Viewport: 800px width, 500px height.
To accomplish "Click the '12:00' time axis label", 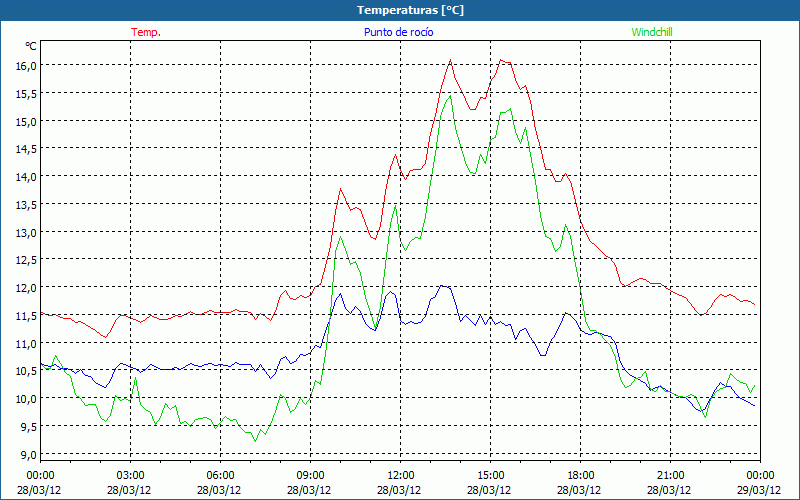I will [x=401, y=476].
